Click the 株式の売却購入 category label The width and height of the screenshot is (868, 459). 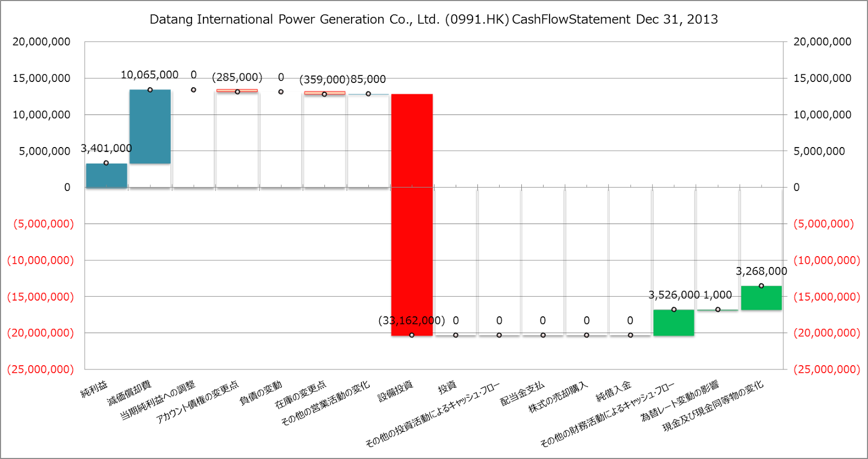click(558, 397)
